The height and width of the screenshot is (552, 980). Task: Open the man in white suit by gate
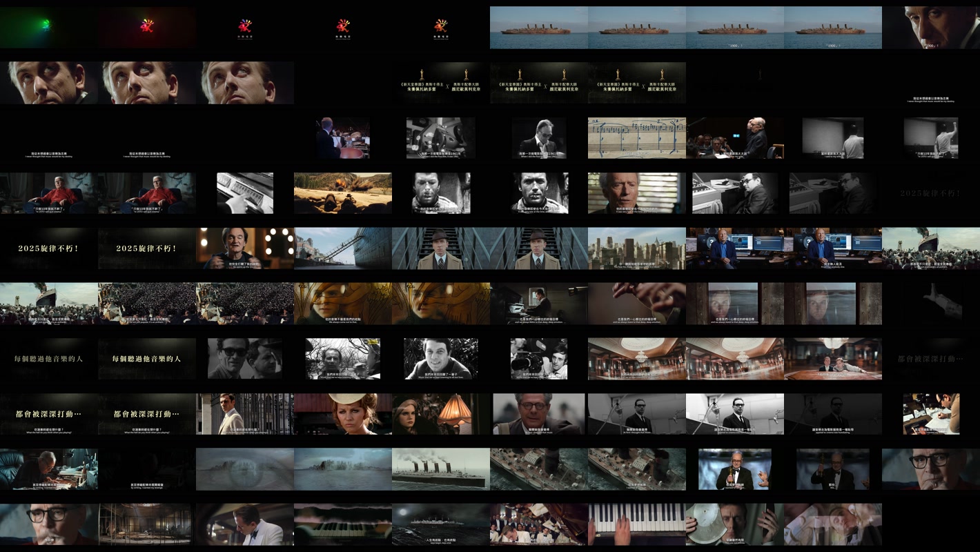coord(244,414)
